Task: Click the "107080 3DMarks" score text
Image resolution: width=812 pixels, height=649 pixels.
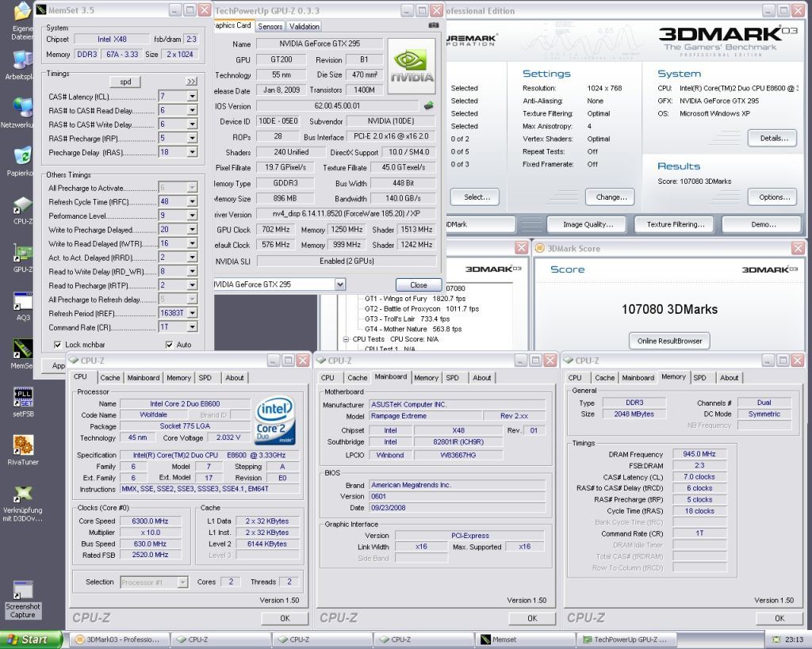Action: click(669, 310)
